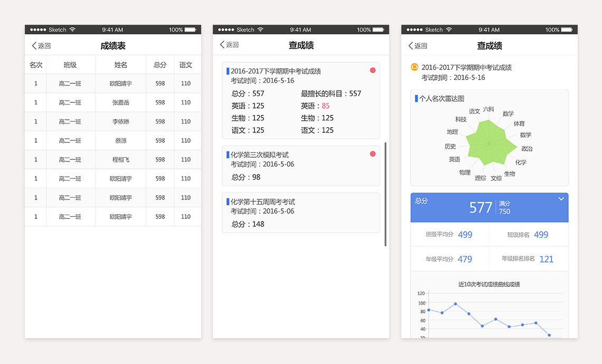Sort by the 总分 column header
The height and width of the screenshot is (364, 602).
(x=160, y=65)
